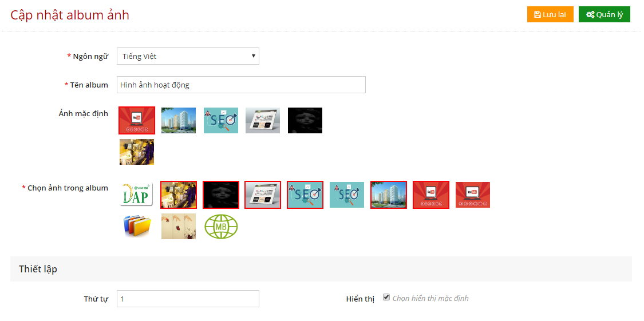The image size is (644, 321).
Task: Add the DAP logo to album
Action: (x=137, y=195)
